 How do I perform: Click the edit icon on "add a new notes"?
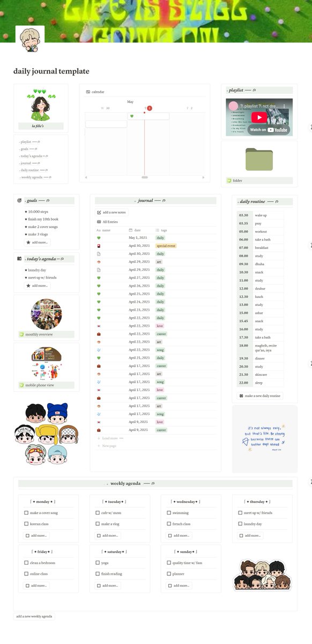[x=99, y=213]
